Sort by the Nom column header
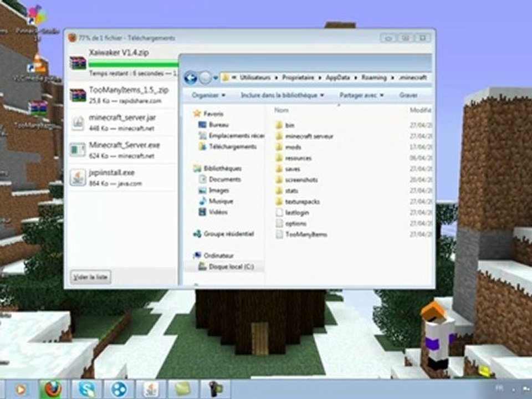The height and width of the screenshot is (399, 532). click(282, 110)
